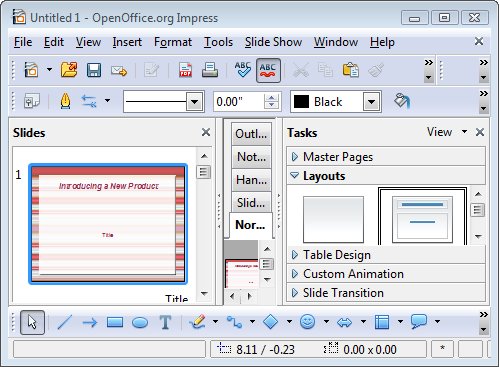
Task: Switch to the Notes view tab
Action: click(x=251, y=157)
